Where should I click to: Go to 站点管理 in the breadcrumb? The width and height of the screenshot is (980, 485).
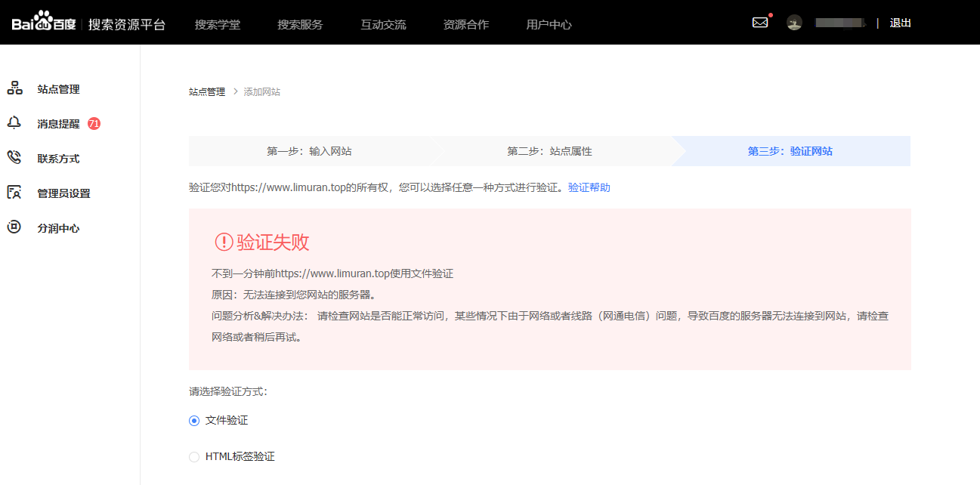207,92
